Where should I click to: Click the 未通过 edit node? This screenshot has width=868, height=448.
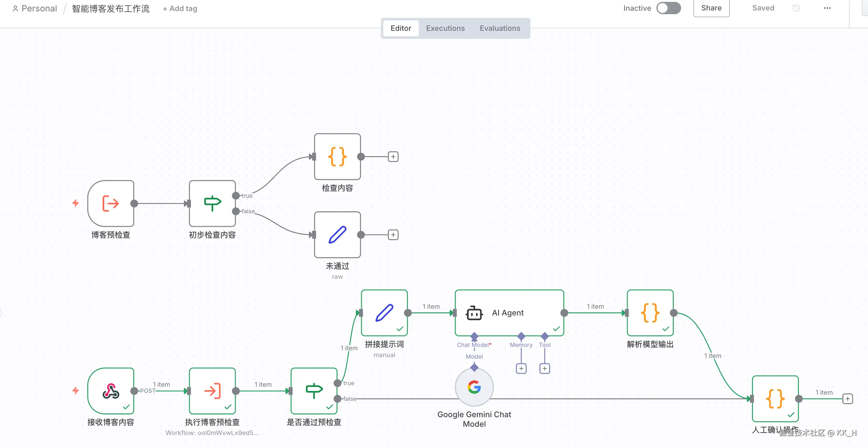pyautogui.click(x=337, y=234)
